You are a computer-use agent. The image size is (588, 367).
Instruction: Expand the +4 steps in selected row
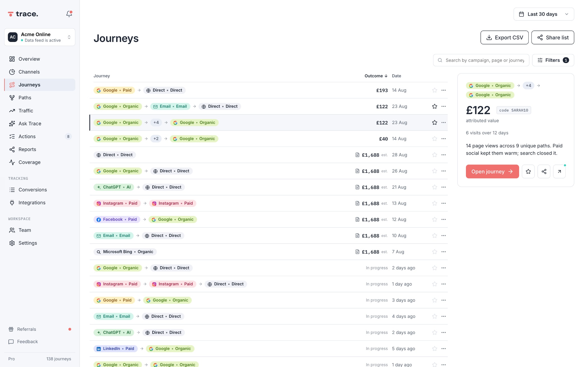156,123
